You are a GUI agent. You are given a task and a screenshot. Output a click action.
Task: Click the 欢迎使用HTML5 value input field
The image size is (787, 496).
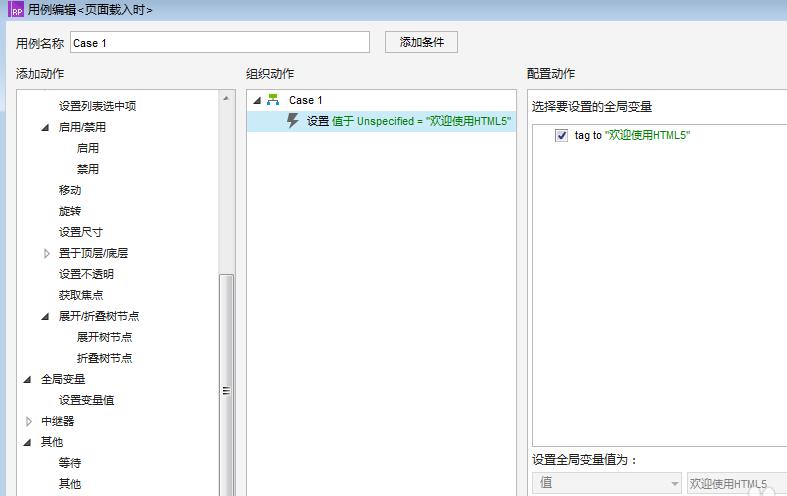point(737,483)
